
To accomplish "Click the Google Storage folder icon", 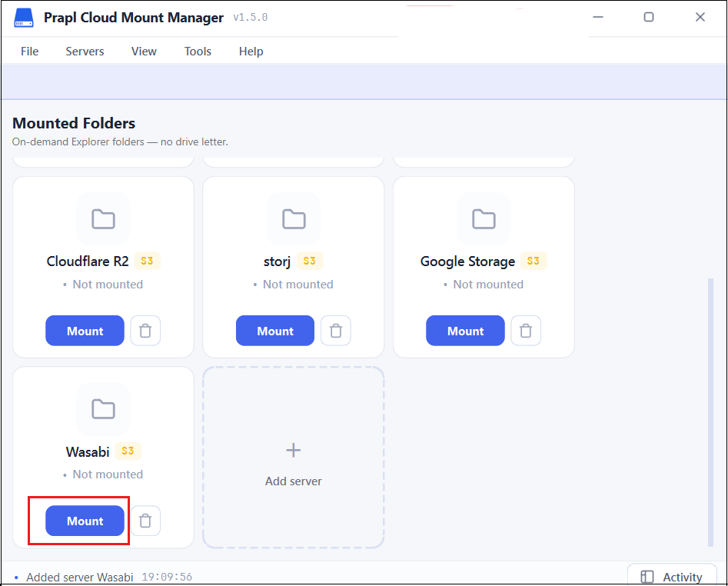I will 484,218.
